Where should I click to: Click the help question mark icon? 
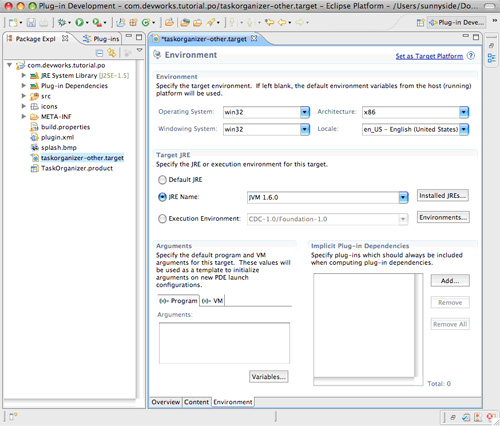[x=471, y=56]
